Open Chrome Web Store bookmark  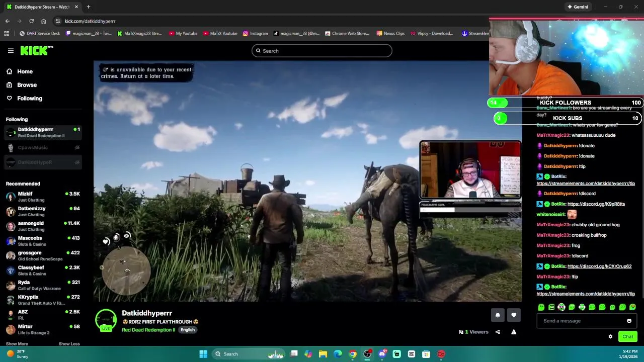pyautogui.click(x=347, y=34)
